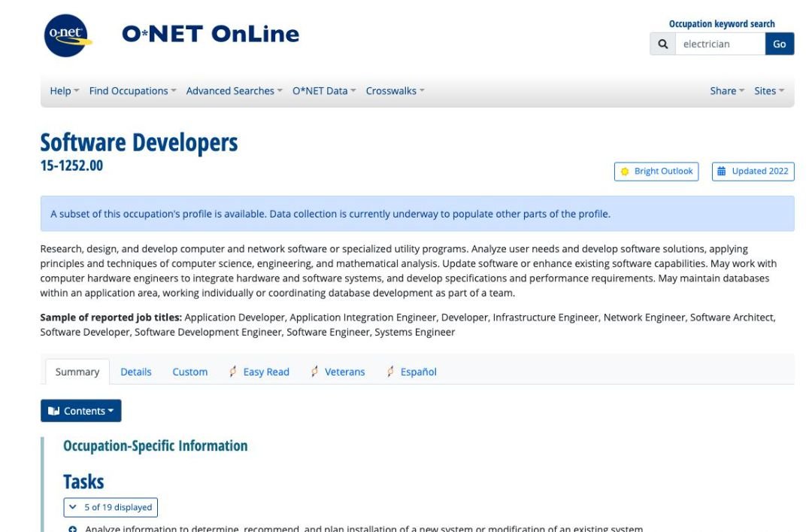This screenshot has width=812, height=532.
Task: Click the Bright Outlook sun icon
Action: click(625, 172)
